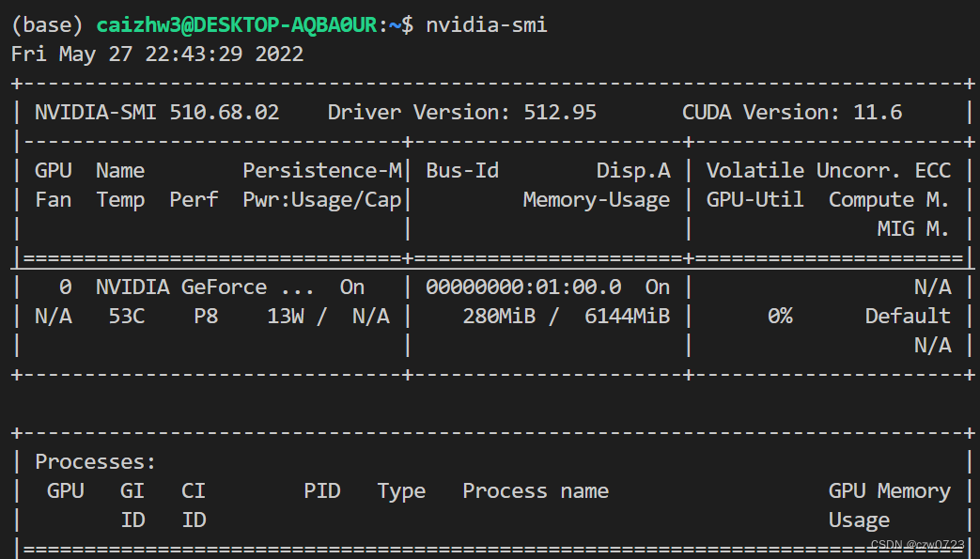Click the CUDA Version 11.6 text

tap(791, 113)
